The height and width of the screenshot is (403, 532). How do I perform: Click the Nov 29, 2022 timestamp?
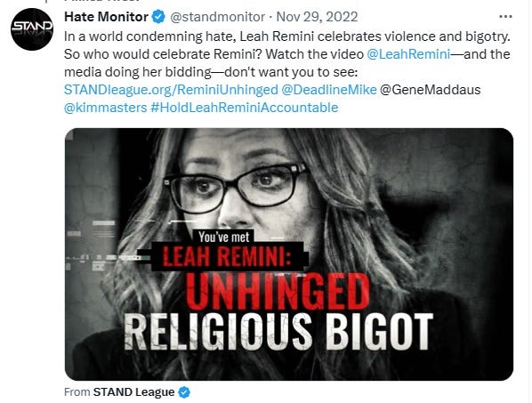point(317,17)
